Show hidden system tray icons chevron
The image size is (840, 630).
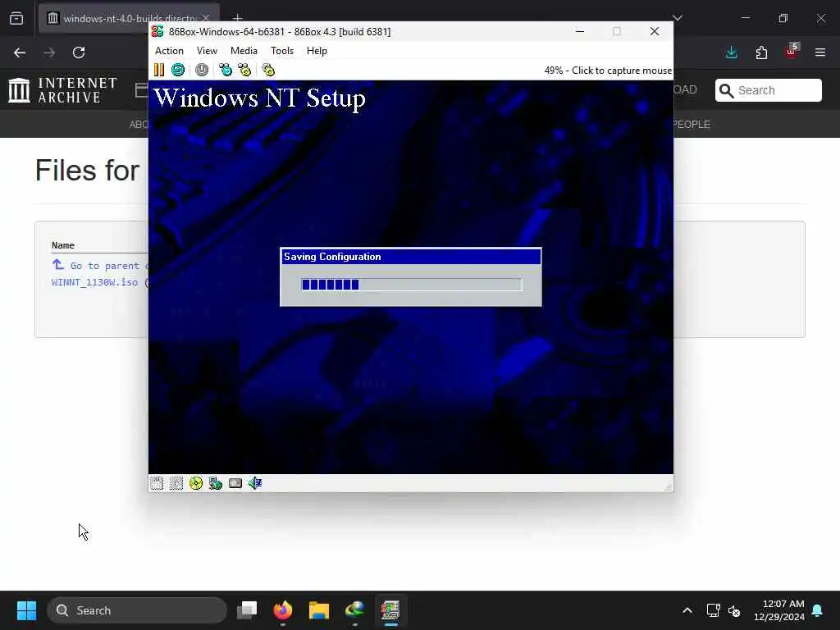pyautogui.click(x=687, y=610)
